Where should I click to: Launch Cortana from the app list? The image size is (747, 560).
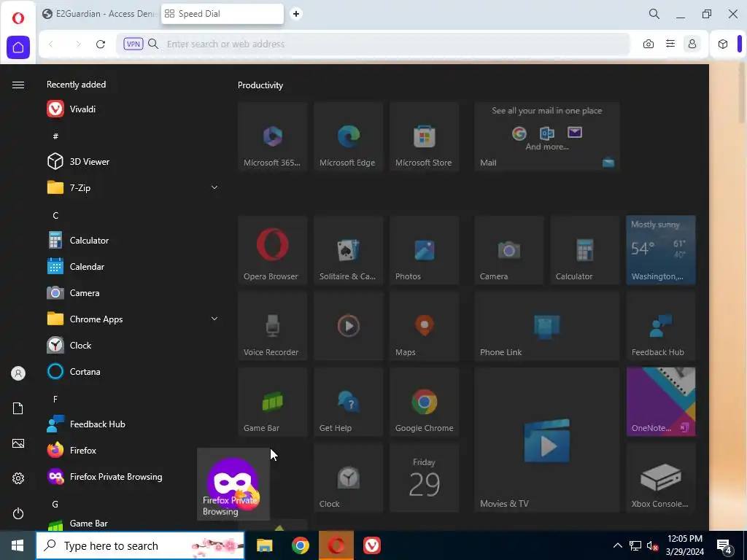click(x=133, y=371)
